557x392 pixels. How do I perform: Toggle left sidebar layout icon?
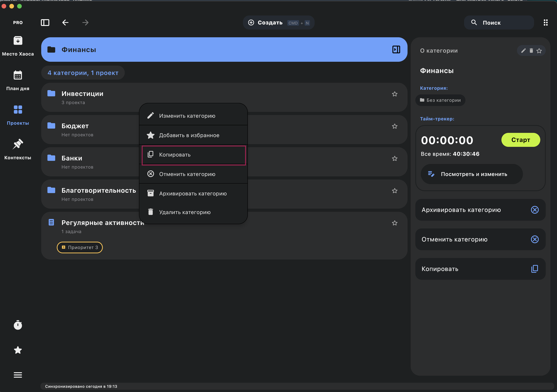click(x=45, y=23)
